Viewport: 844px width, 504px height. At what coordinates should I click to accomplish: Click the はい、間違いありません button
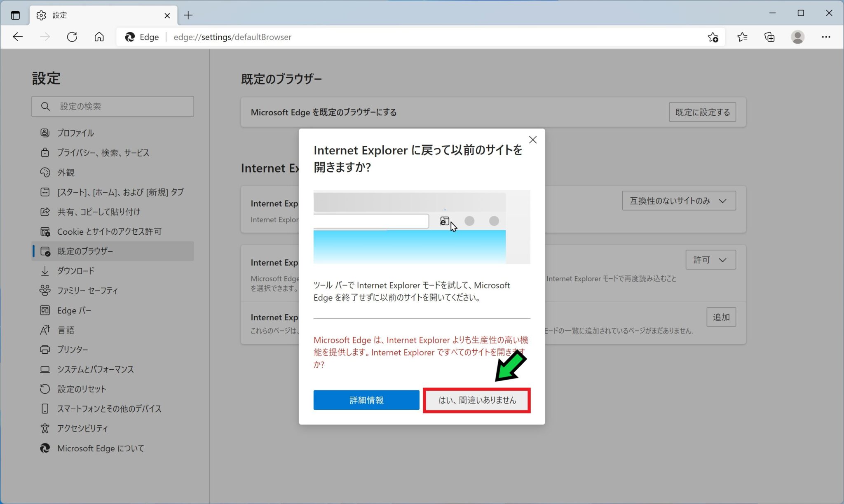click(477, 399)
